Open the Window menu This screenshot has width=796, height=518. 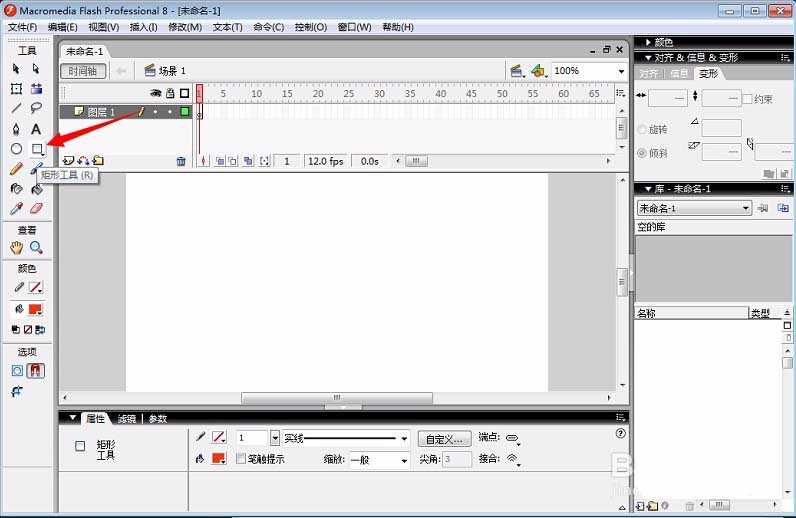[354, 27]
